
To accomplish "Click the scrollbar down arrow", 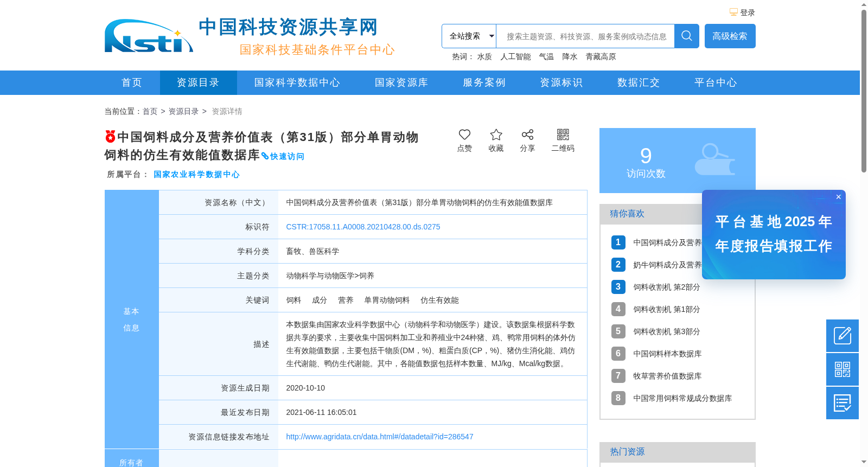I will [864, 462].
